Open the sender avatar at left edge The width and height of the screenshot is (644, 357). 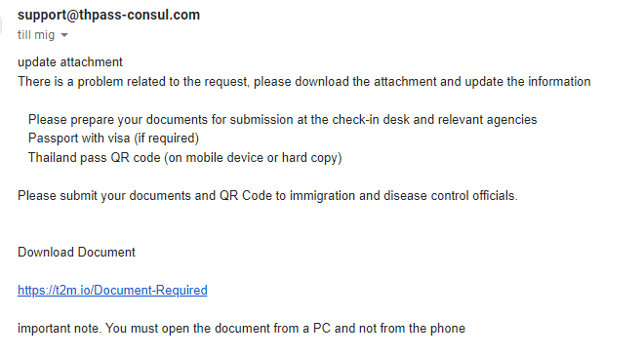[1, 24]
